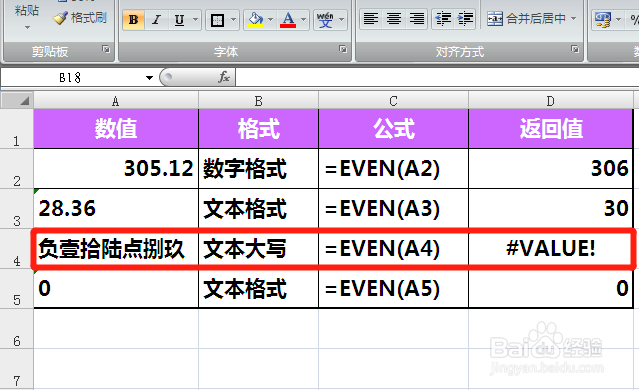Click the Select All corner triangle
This screenshot has width=639, height=390.
[17, 101]
